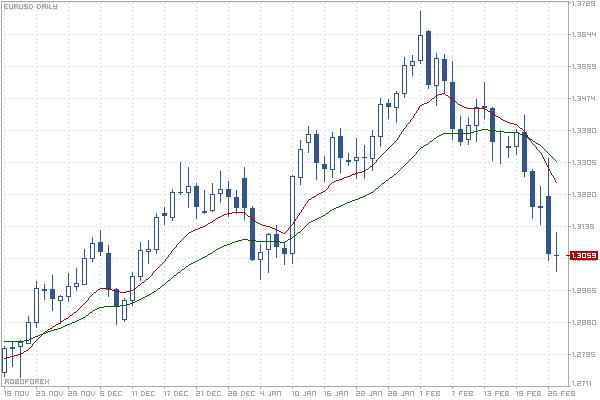Click the 22 JAN date label
Image resolution: width=600 pixels, height=400 pixels.
(x=369, y=393)
